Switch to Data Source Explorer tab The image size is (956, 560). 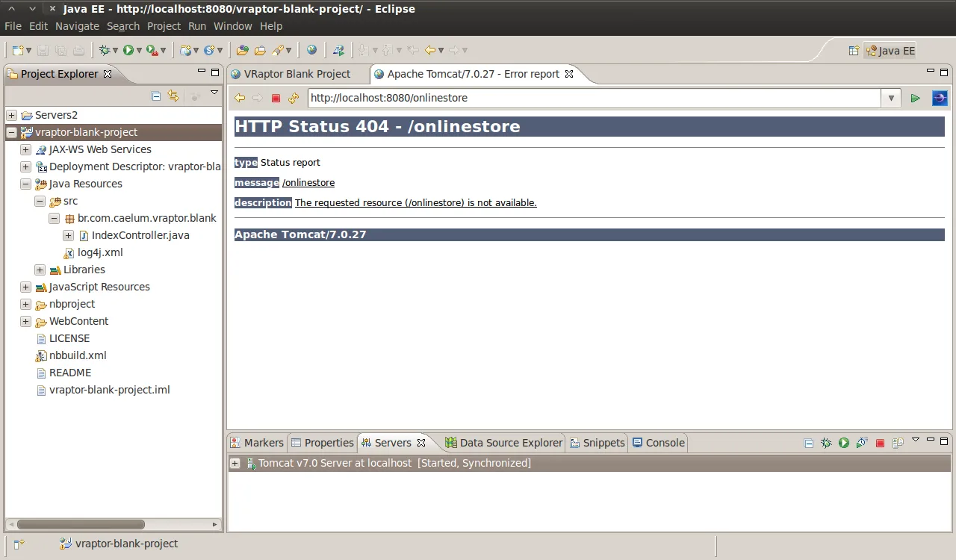pos(503,443)
